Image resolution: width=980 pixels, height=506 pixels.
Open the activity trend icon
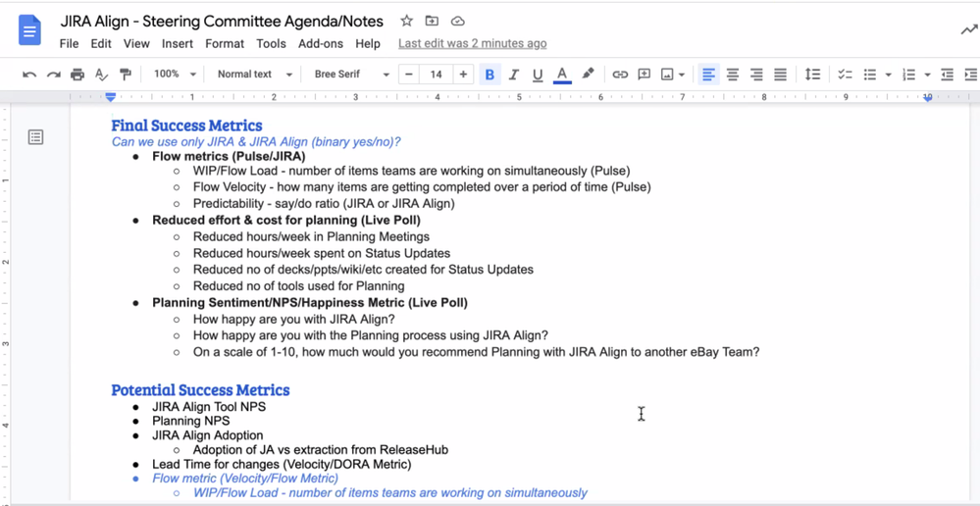click(x=969, y=30)
